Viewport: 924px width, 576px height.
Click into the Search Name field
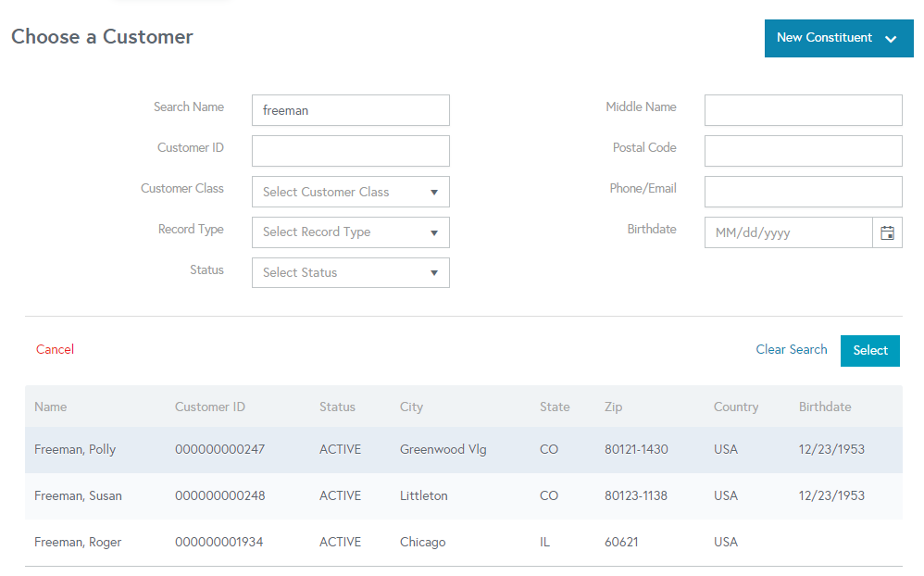(351, 110)
